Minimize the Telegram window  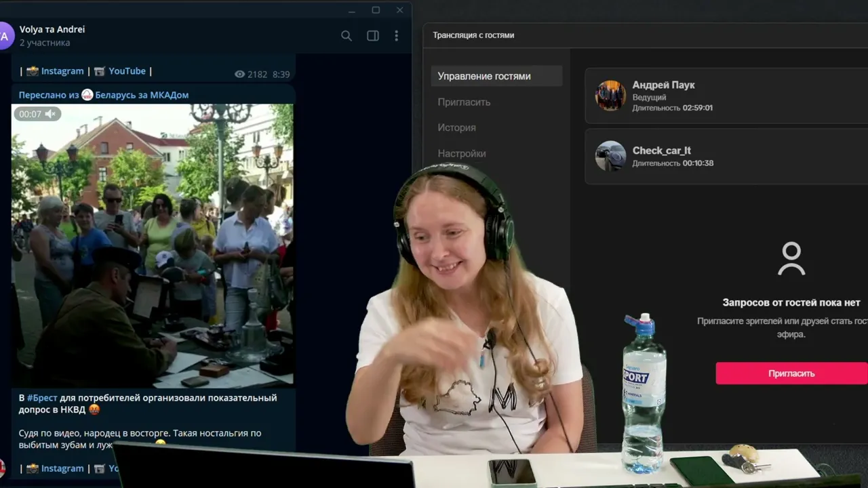pyautogui.click(x=351, y=10)
